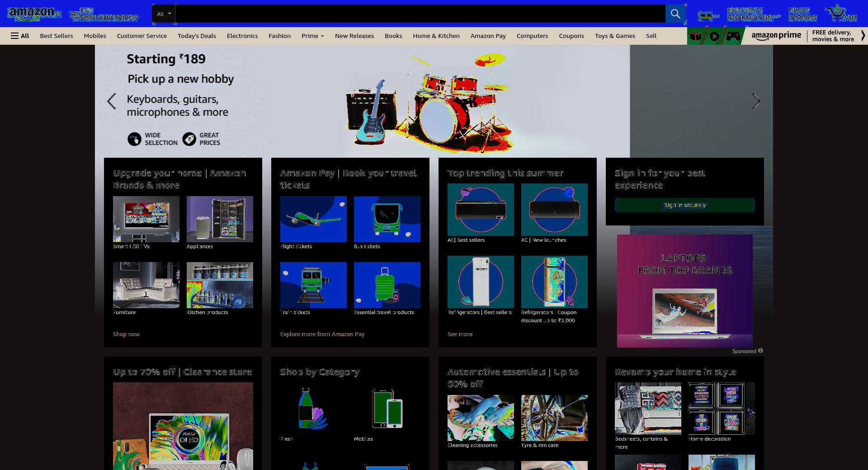Click the Prime video play icon
The width and height of the screenshot is (868, 470).
pos(714,36)
